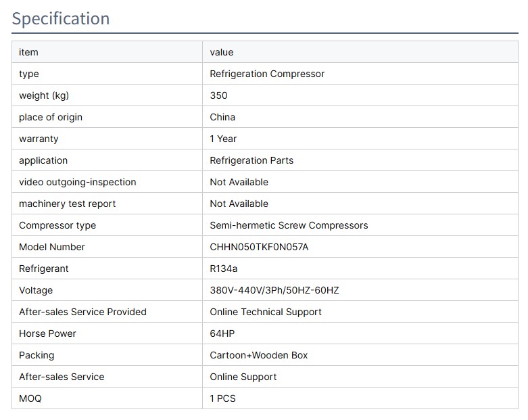This screenshot has height=420, width=528.
Task: Click the Online Technical Support value
Action: [x=266, y=312]
